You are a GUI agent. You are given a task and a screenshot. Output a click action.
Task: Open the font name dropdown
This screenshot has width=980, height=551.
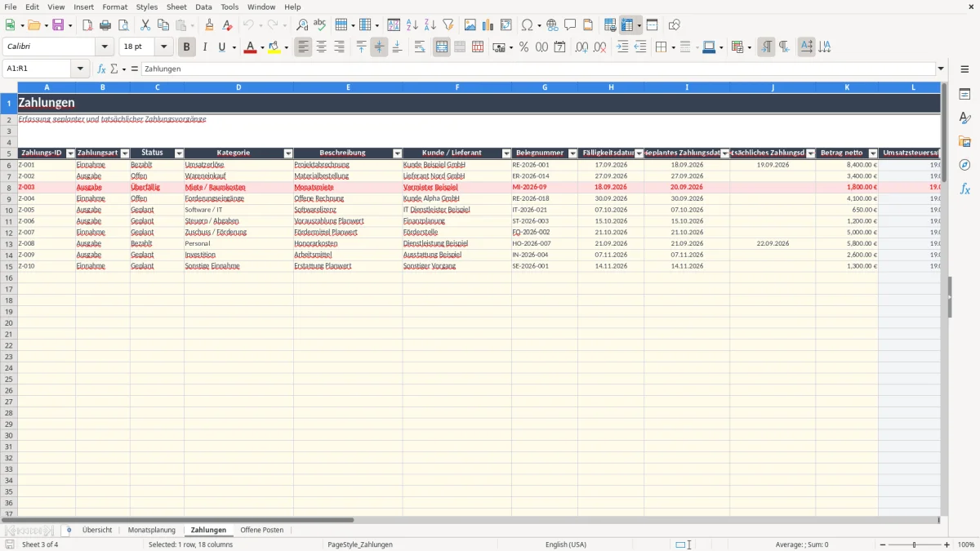(105, 47)
